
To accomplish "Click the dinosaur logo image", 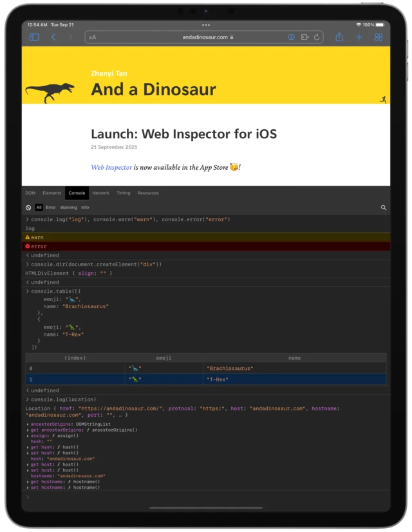I will point(50,92).
